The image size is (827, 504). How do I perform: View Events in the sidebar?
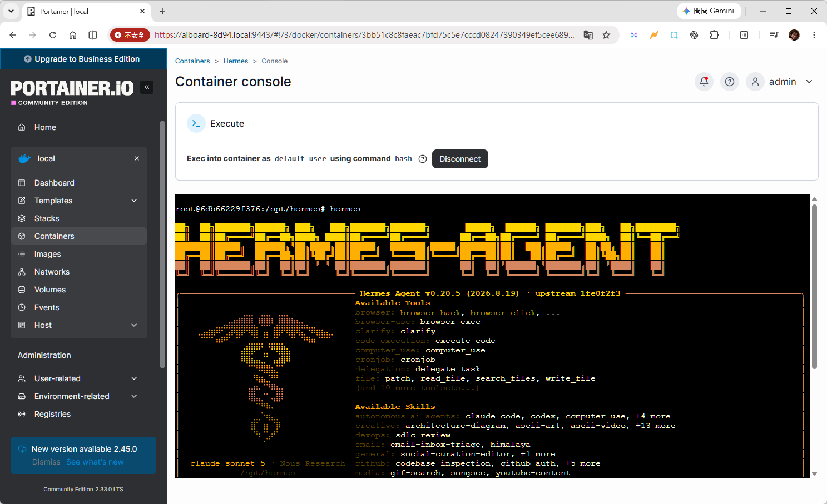pos(79,307)
